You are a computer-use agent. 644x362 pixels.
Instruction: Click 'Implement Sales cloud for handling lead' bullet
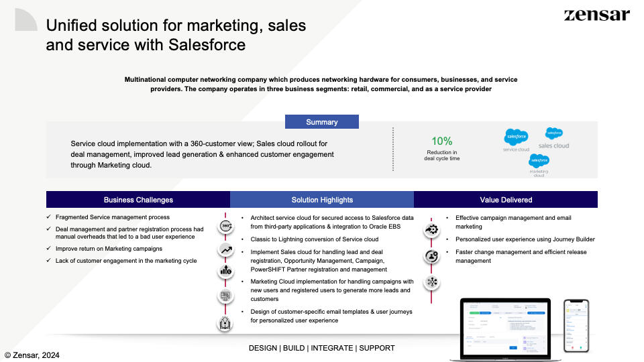click(x=319, y=261)
